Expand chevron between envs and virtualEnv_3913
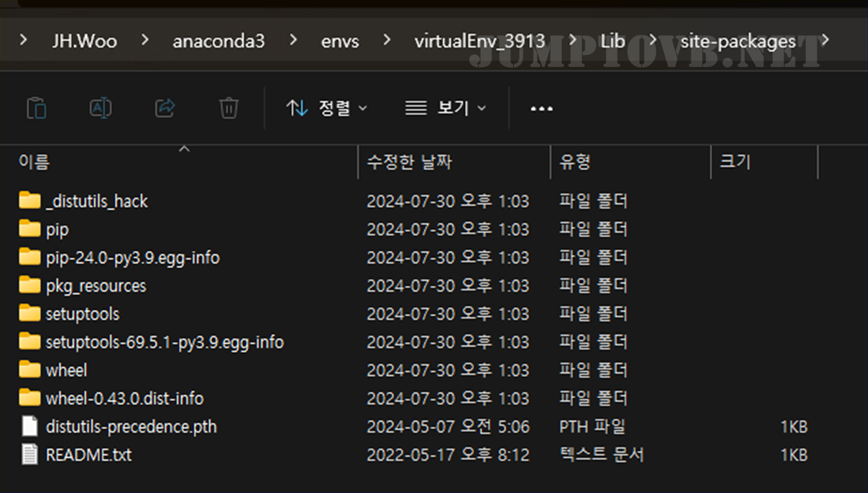Image resolution: width=868 pixels, height=493 pixels. [387, 41]
